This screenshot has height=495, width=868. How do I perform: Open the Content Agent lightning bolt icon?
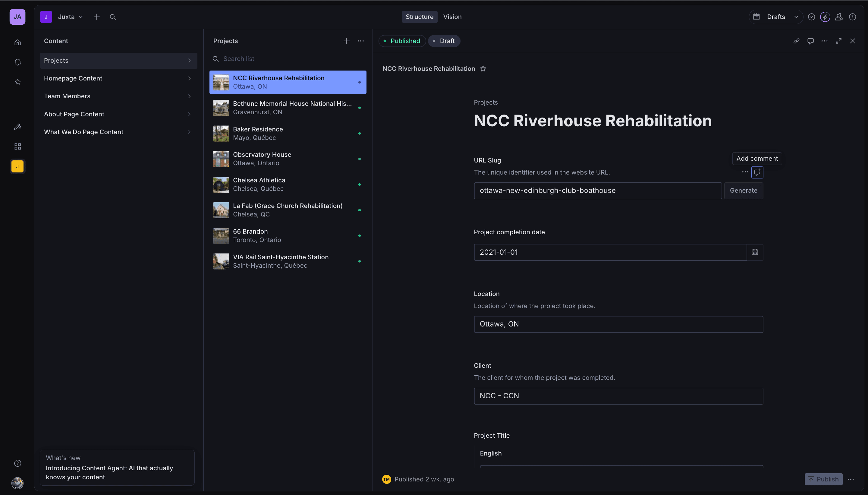tap(825, 17)
